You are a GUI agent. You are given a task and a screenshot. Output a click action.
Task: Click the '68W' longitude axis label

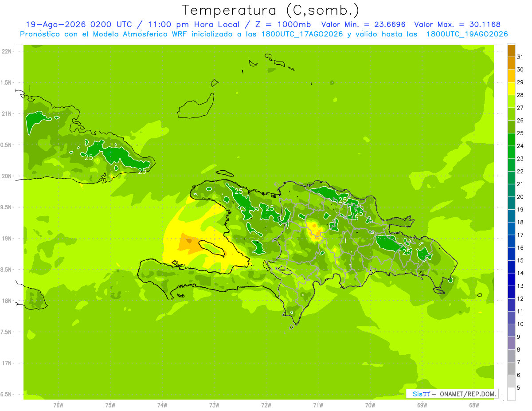[x=474, y=405]
